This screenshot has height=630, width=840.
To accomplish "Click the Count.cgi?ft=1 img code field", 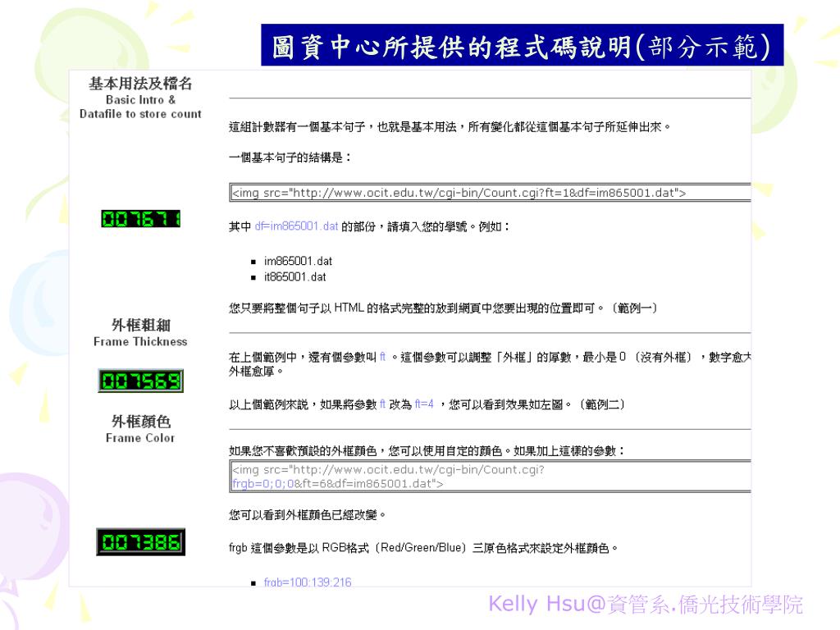I will pyautogui.click(x=490, y=193).
